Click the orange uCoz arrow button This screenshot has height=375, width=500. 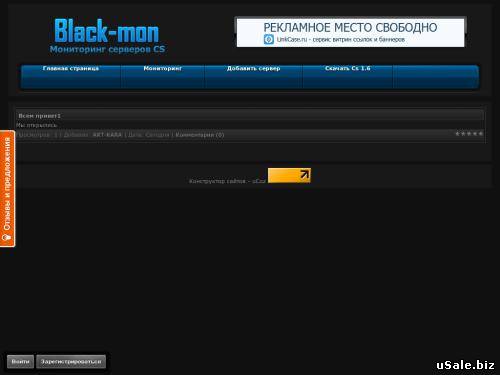pos(289,175)
